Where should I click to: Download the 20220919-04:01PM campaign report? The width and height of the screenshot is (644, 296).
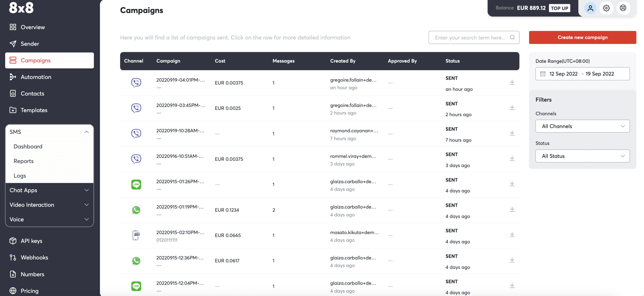coord(512,82)
